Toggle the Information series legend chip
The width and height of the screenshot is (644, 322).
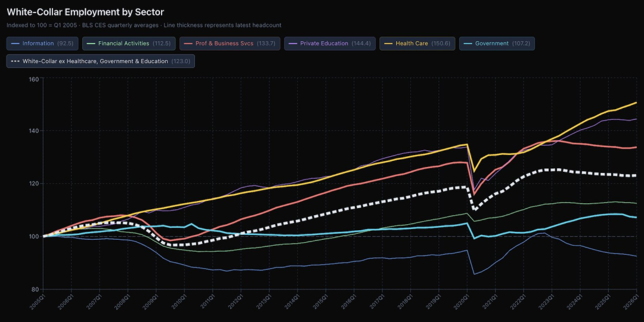coord(44,44)
